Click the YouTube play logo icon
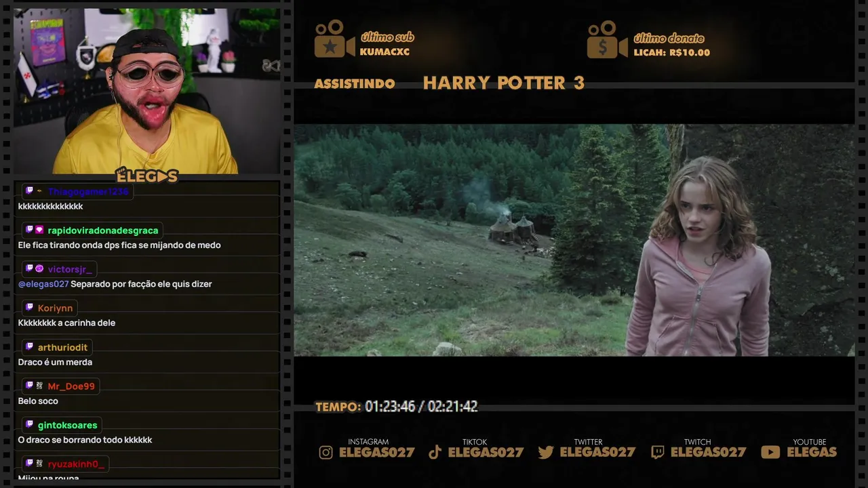 click(x=770, y=453)
